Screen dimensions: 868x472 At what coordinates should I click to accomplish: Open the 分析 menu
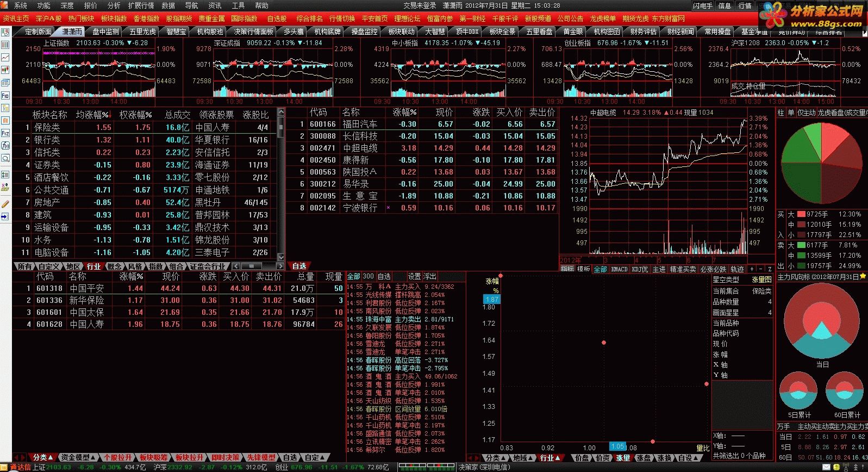(114, 5)
